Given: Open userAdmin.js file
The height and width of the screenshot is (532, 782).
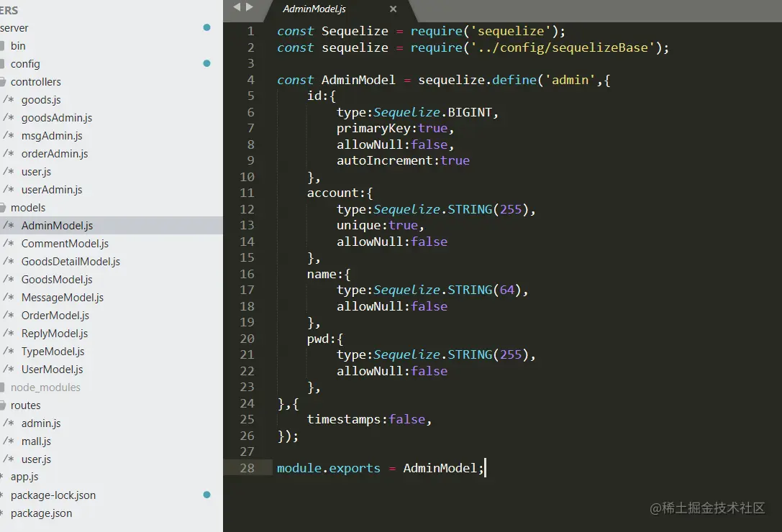Looking at the screenshot, I should tap(52, 190).
